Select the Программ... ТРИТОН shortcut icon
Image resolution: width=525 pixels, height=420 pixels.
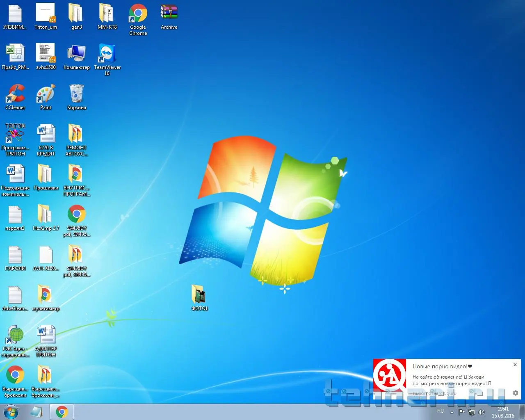coord(15,140)
